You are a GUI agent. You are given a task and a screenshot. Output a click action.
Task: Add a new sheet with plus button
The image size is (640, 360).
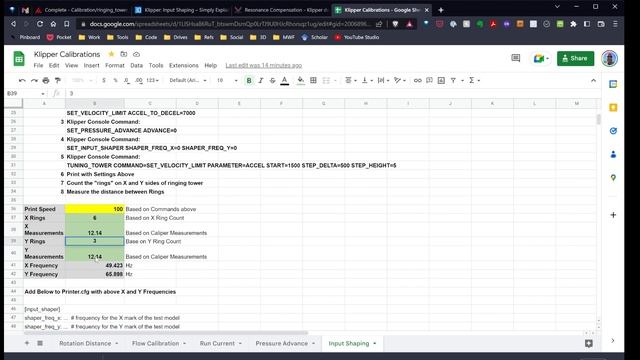pos(27,343)
